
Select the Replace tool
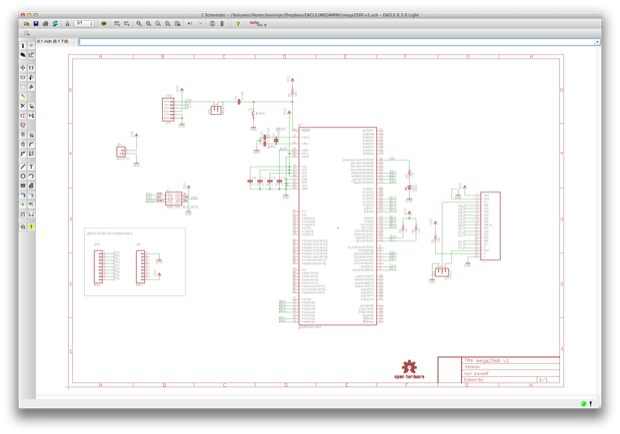(23, 125)
